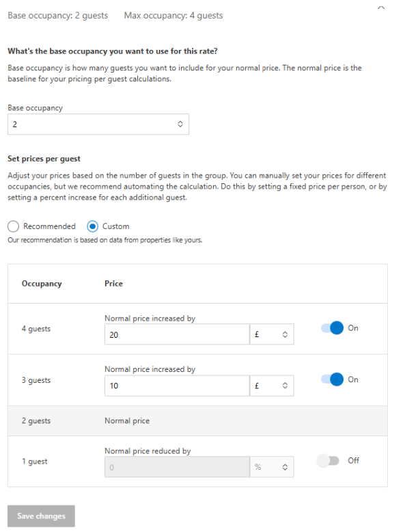Click the 3 guests unit selector arrows
The image size is (405, 532).
285,386
